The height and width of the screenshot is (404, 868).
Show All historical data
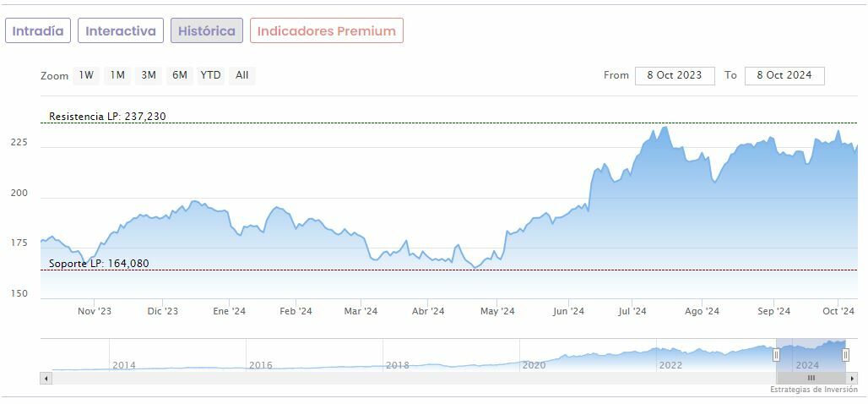(x=241, y=75)
